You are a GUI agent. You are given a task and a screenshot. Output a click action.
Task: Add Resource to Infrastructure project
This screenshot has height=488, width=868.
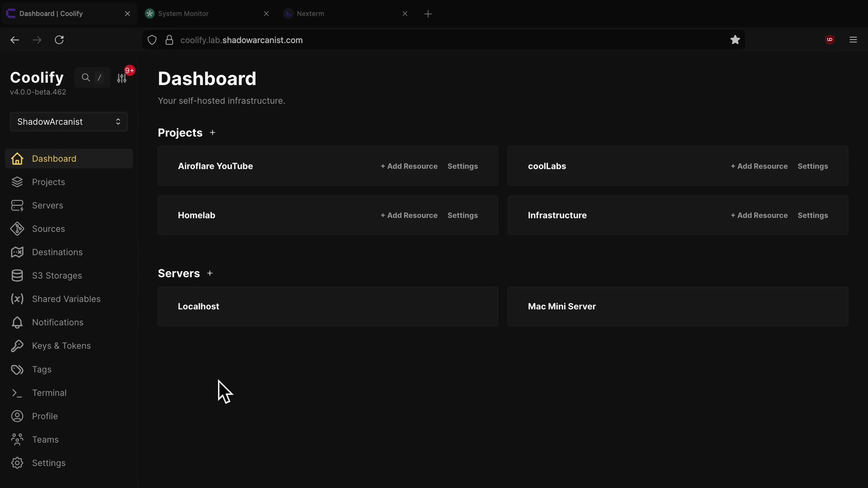759,216
